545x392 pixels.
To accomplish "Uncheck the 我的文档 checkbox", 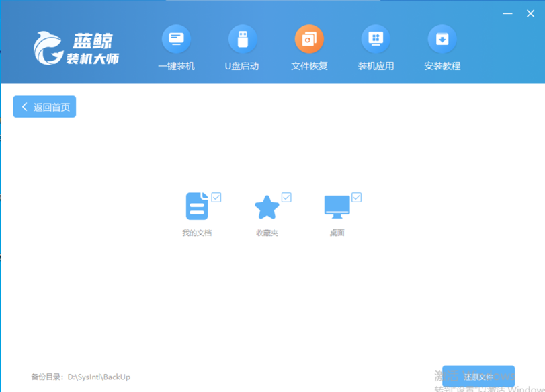I will (x=216, y=197).
